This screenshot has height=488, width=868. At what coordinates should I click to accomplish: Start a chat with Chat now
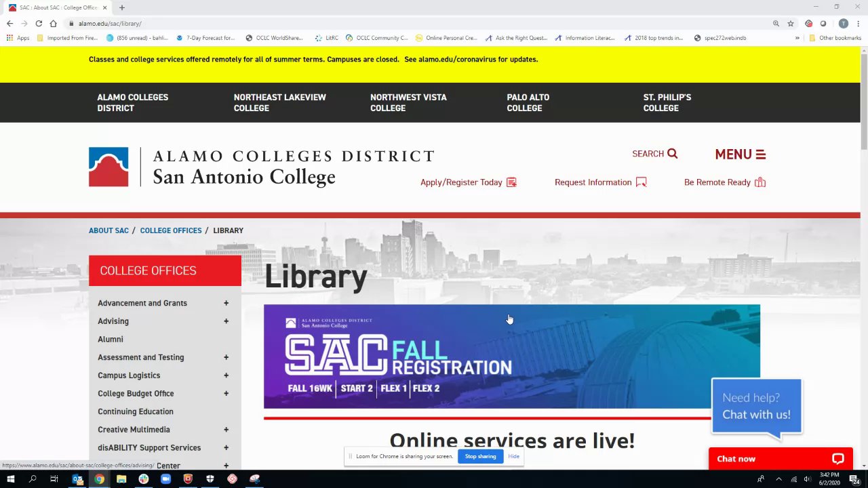pyautogui.click(x=781, y=459)
